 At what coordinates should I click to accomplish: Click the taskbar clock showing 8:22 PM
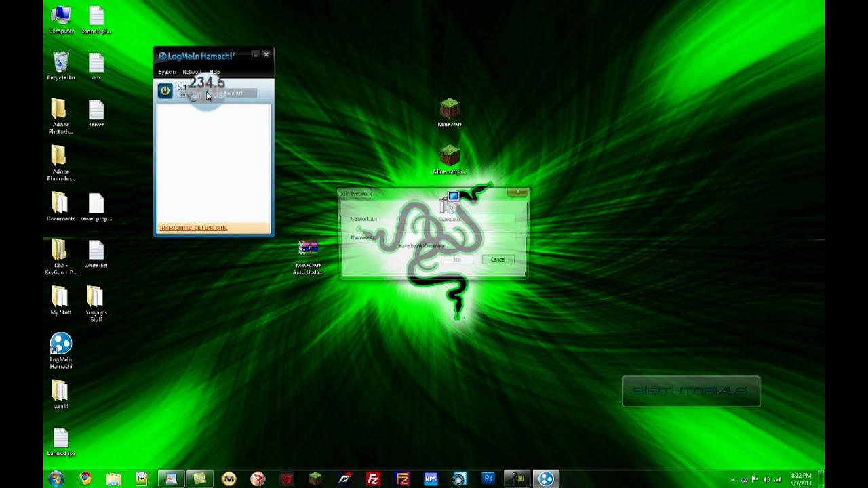[x=801, y=479]
